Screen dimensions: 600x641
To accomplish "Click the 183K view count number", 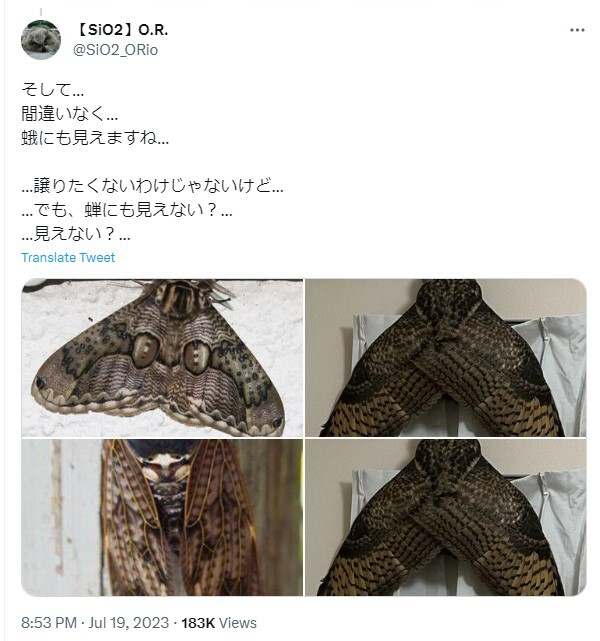I will (x=198, y=623).
